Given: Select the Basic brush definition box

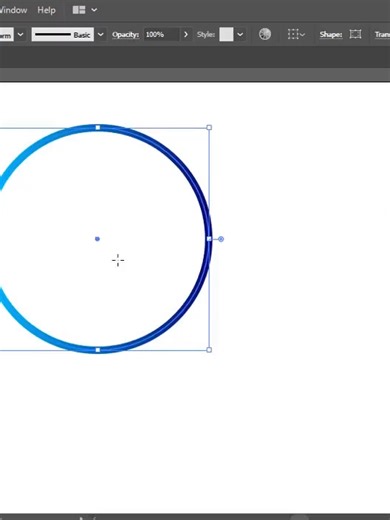Looking at the screenshot, I should [63, 34].
